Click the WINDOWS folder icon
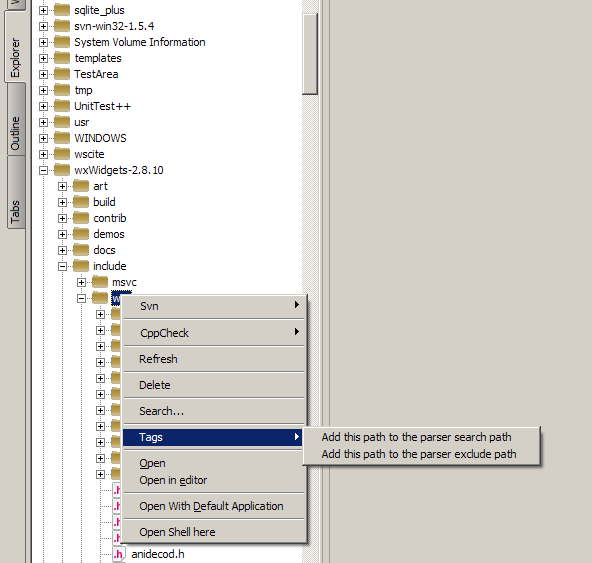 (x=62, y=138)
